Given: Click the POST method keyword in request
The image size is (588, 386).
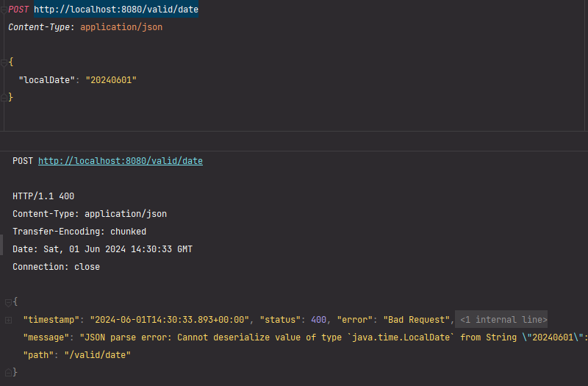Looking at the screenshot, I should click(18, 10).
